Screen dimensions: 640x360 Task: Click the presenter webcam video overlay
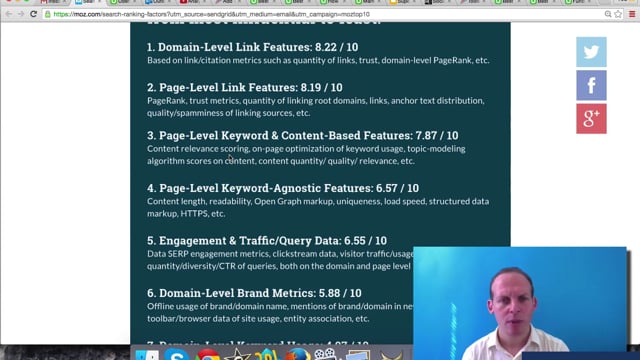pyautogui.click(x=520, y=303)
